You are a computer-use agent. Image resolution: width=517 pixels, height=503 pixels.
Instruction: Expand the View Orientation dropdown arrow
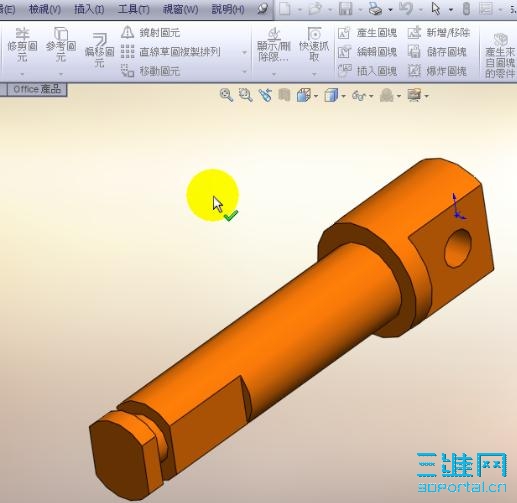click(316, 97)
